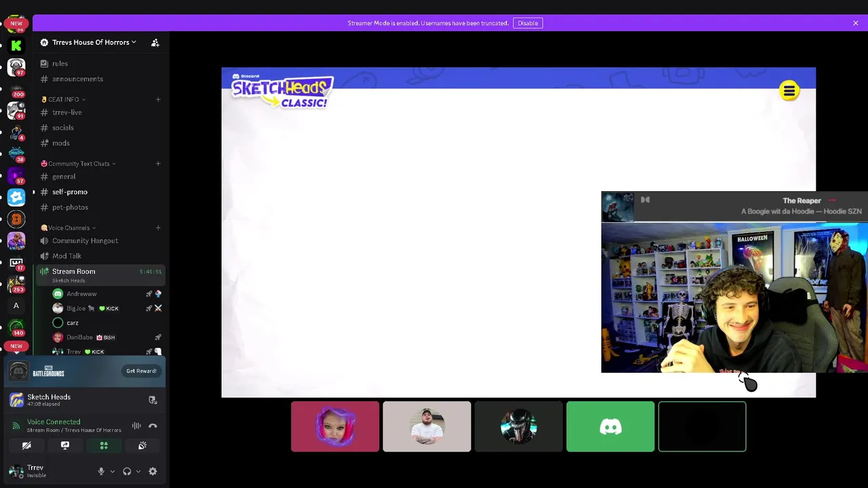Open the server icon with 38 badge
The height and width of the screenshot is (488, 868).
16,154
